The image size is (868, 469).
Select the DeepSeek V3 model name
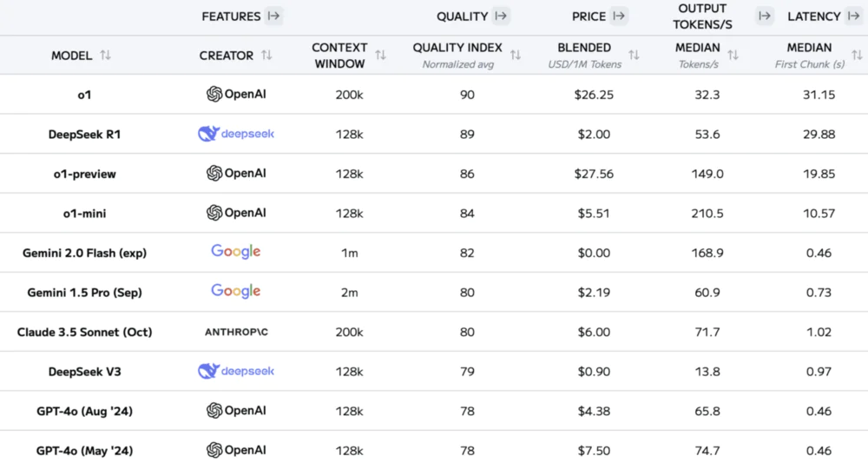84,372
